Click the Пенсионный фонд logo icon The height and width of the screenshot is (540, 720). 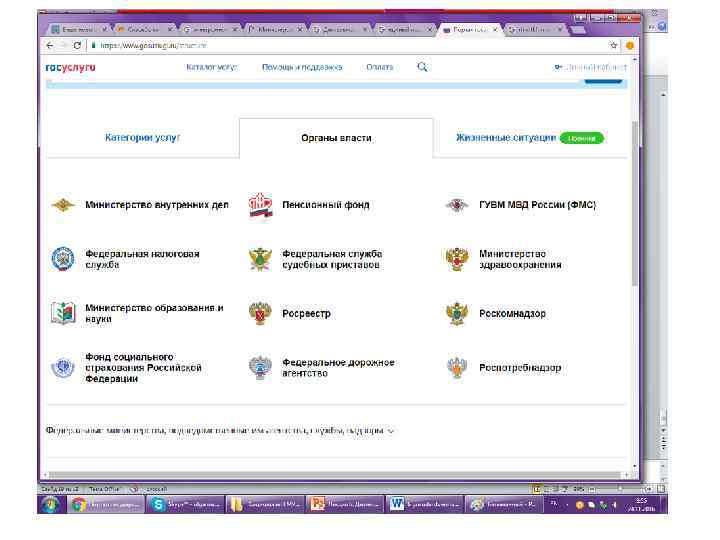[x=260, y=205]
